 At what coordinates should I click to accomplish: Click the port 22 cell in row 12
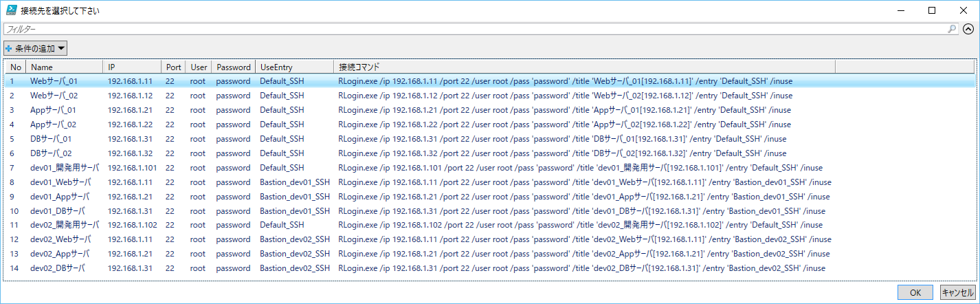pos(170,240)
